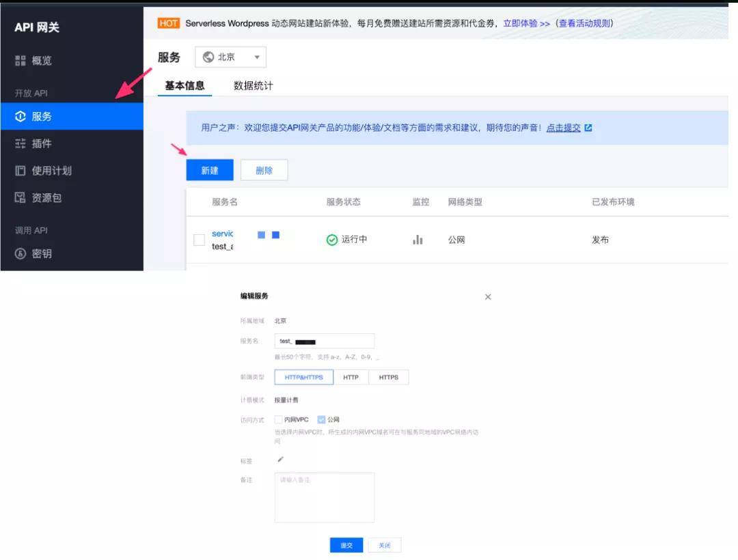Choose the HTTPS frontend type option
738x560 pixels.
coord(388,377)
